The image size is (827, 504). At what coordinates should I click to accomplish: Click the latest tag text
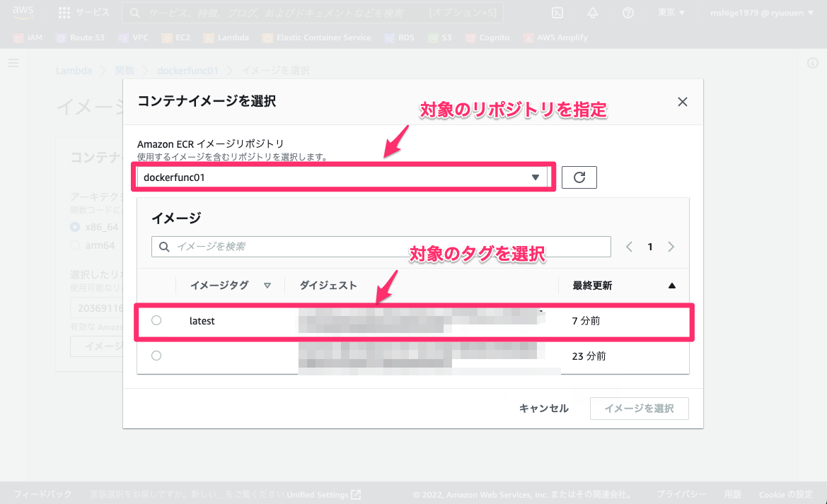click(202, 320)
